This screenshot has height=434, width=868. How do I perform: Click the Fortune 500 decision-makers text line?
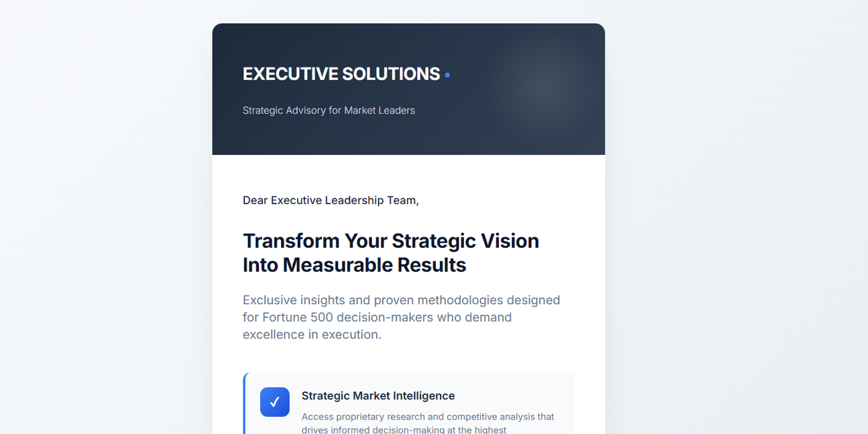tap(377, 317)
